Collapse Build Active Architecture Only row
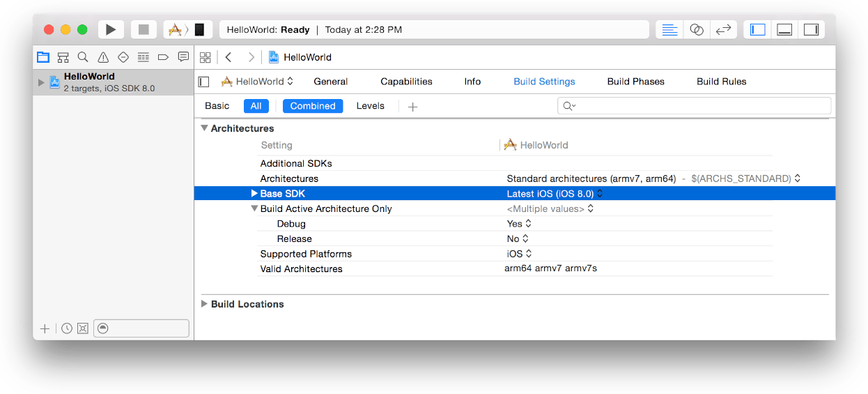The width and height of the screenshot is (868, 394). tap(254, 209)
